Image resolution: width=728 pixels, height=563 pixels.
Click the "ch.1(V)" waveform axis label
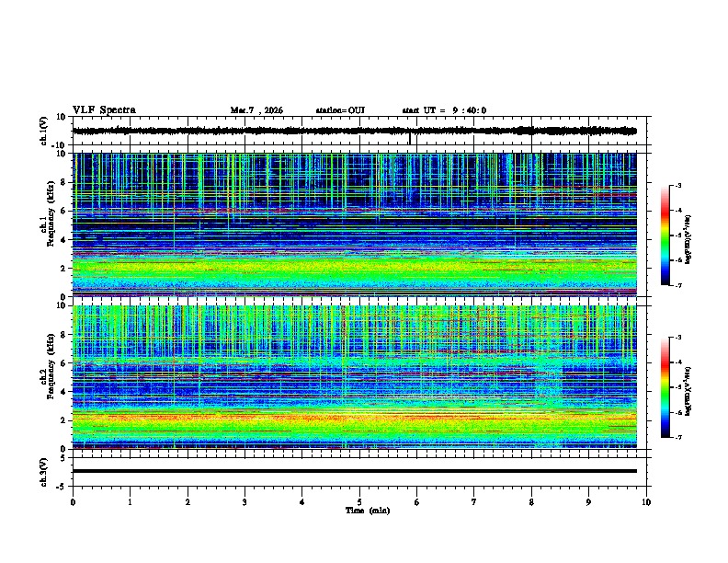(x=44, y=131)
